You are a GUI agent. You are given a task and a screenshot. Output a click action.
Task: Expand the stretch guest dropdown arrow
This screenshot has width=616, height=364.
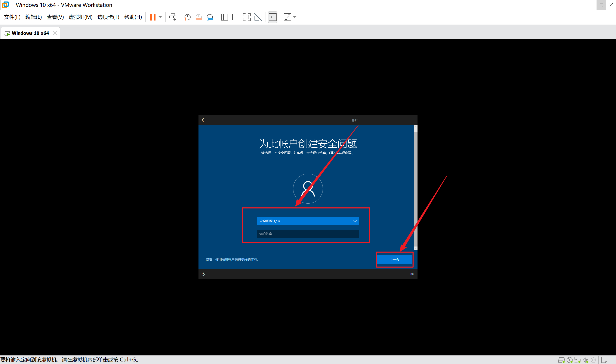(x=295, y=17)
